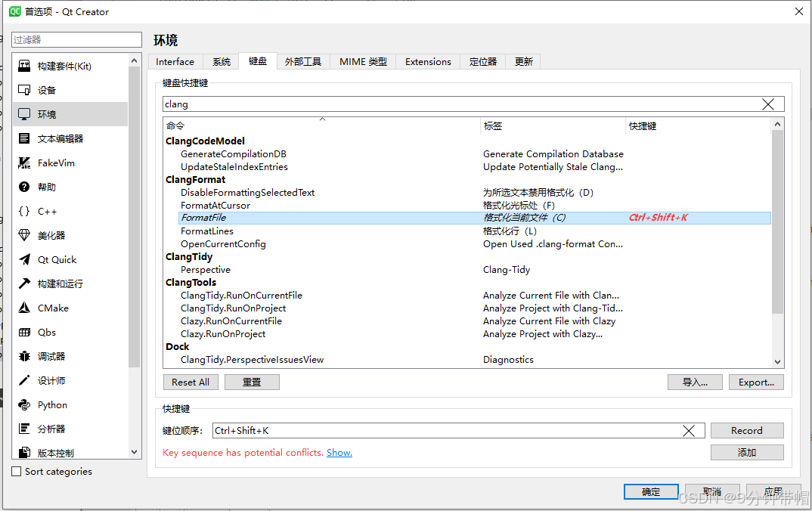The image size is (812, 511).
Task: Click up arrow of category list scrollbar
Action: click(x=134, y=60)
